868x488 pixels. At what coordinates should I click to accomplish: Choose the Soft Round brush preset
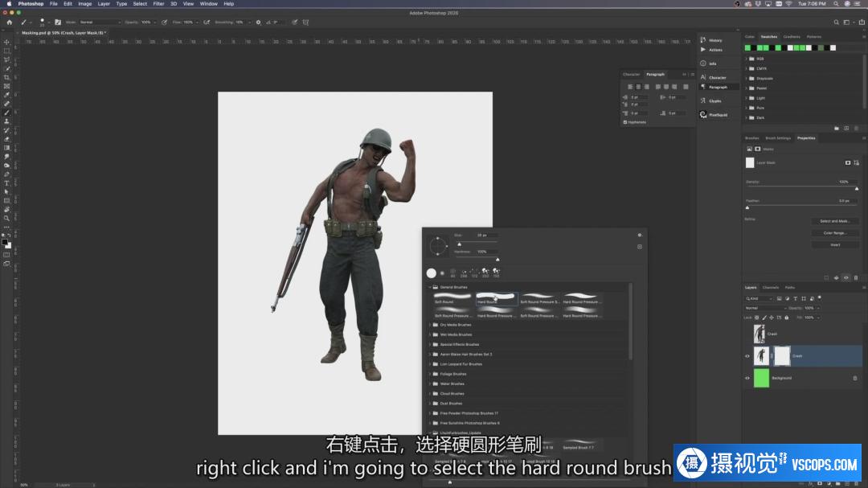point(452,298)
